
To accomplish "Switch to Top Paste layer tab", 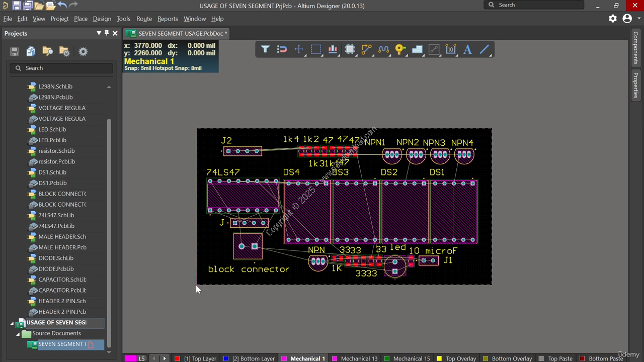I will [555, 358].
